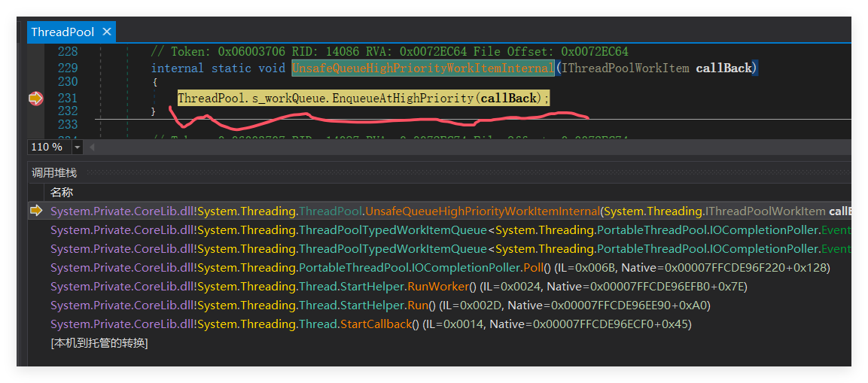Open the 110 % zoom dropdown

tap(77, 147)
